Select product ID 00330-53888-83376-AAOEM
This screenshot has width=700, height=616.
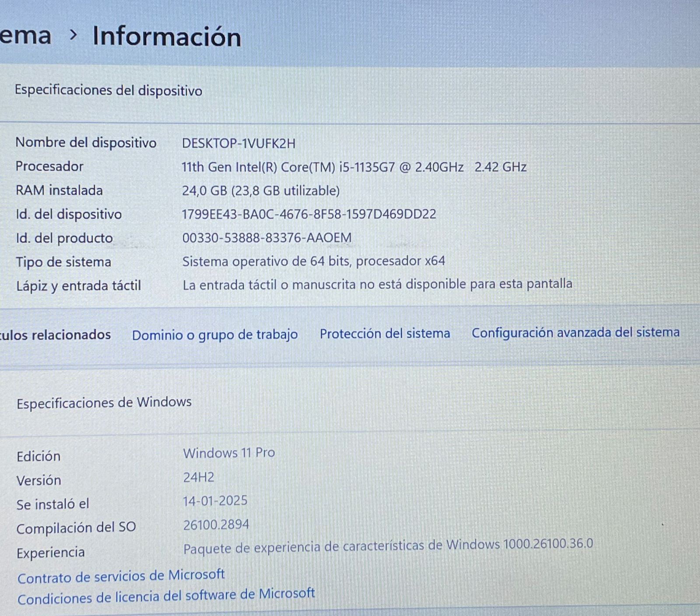[x=266, y=238]
